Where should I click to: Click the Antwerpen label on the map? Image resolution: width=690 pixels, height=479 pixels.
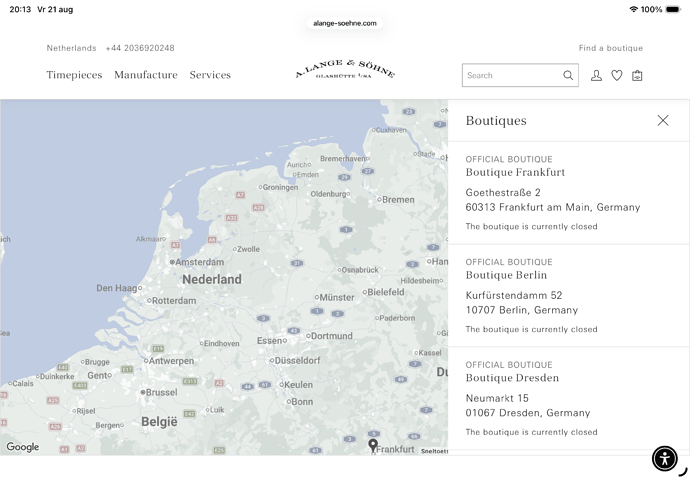click(171, 361)
